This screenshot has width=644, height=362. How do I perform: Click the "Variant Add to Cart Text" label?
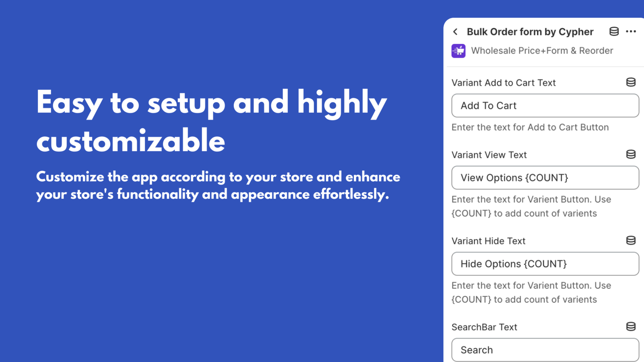[504, 82]
